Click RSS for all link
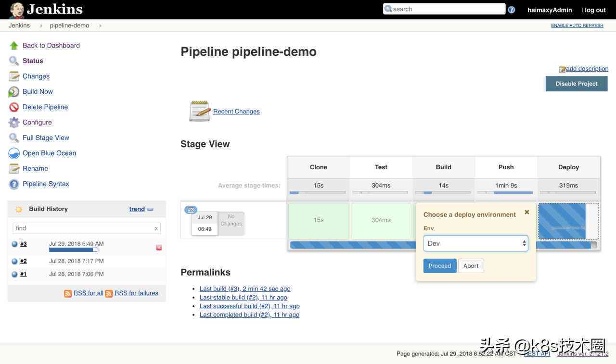Viewport: 616px width, 364px height. [88, 293]
